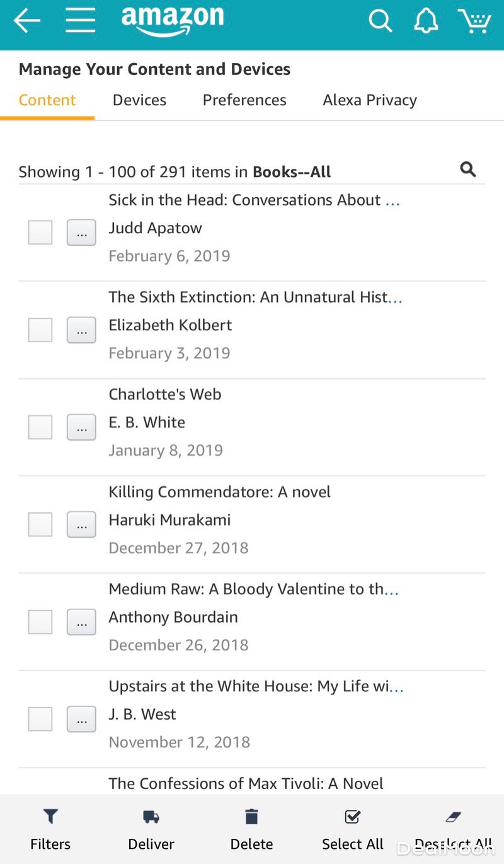Open the shopping cart

coord(474,21)
